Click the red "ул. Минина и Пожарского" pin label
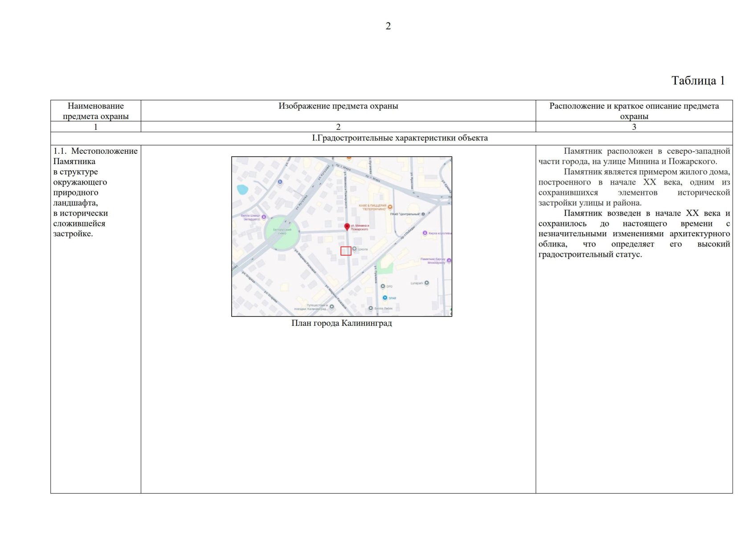Image resolution: width=756 pixels, height=535 pixels. [x=360, y=227]
